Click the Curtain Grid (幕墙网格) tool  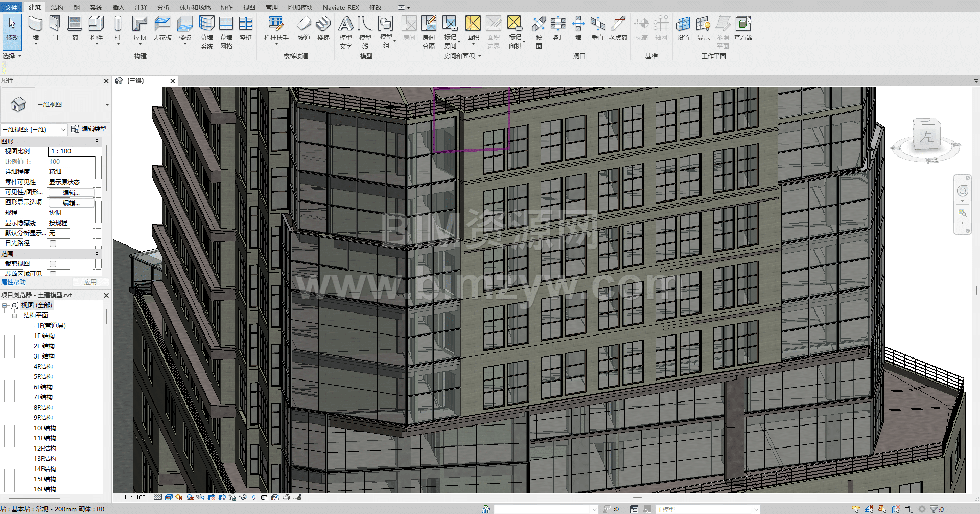tap(226, 32)
